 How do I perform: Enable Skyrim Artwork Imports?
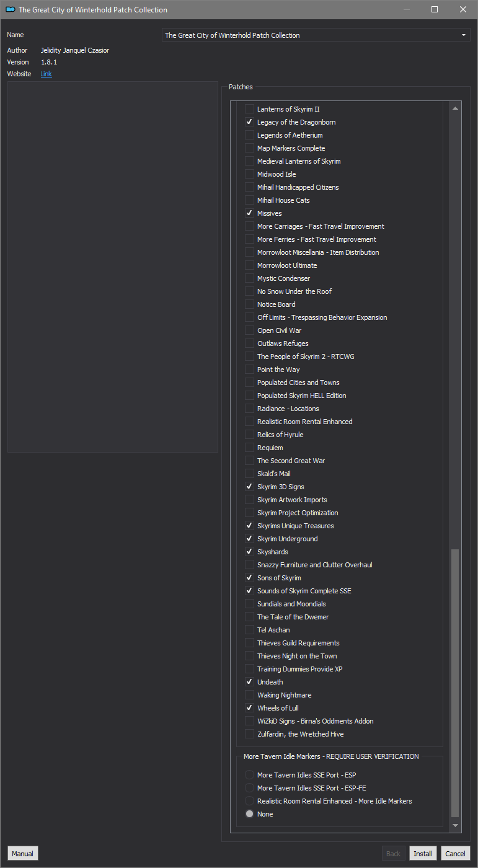click(x=249, y=500)
